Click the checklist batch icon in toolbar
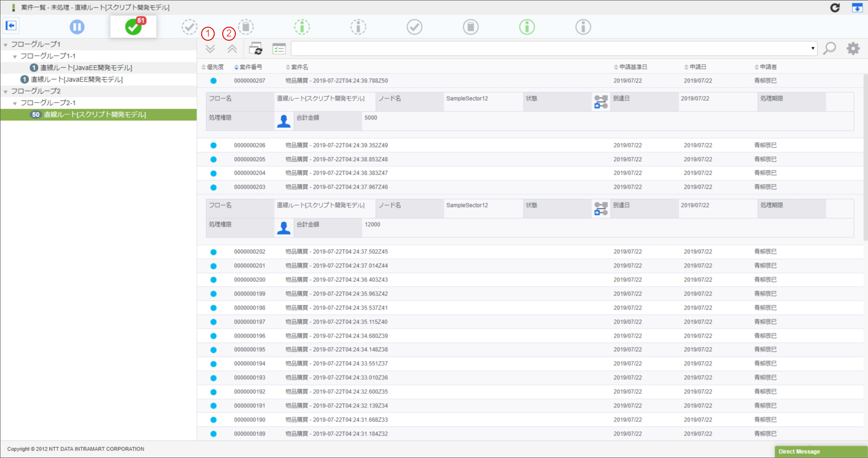The image size is (868, 458). 279,49
